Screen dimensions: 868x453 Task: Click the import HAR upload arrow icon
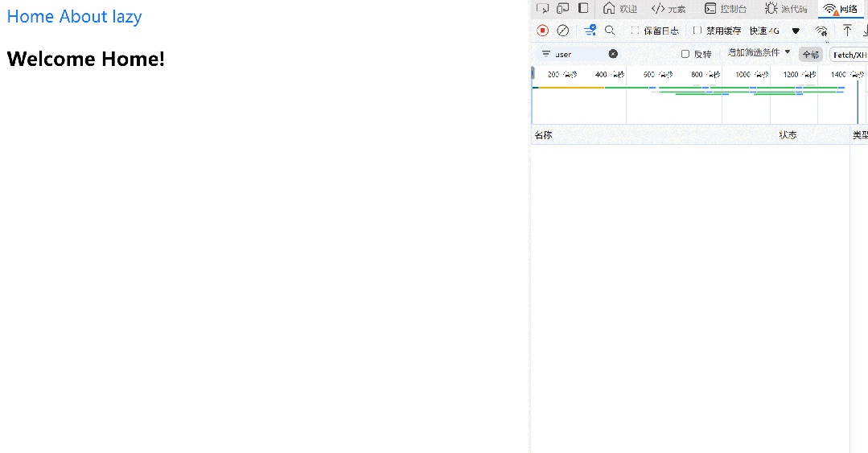[847, 31]
